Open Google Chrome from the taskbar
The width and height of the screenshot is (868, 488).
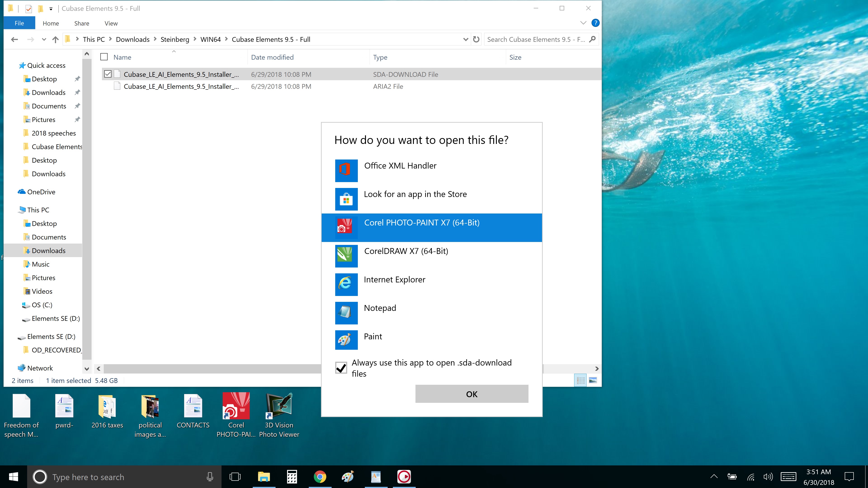320,477
